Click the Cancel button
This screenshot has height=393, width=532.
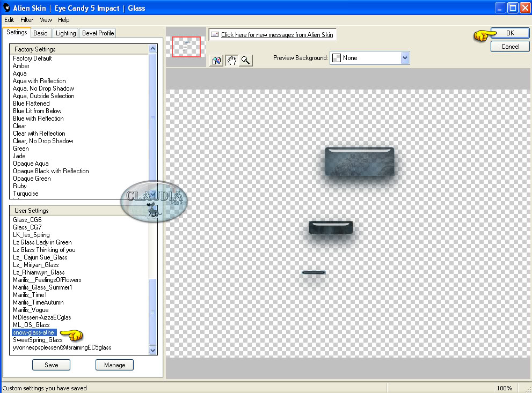510,47
